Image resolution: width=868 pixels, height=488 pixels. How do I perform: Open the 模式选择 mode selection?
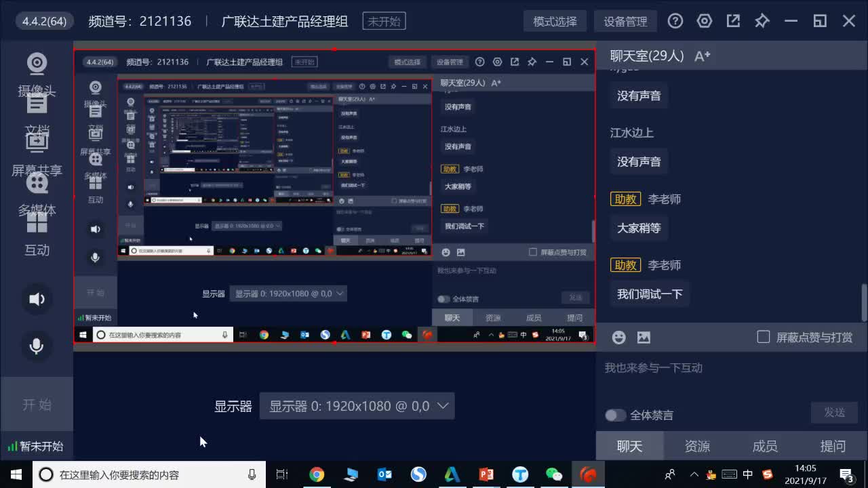tap(555, 21)
